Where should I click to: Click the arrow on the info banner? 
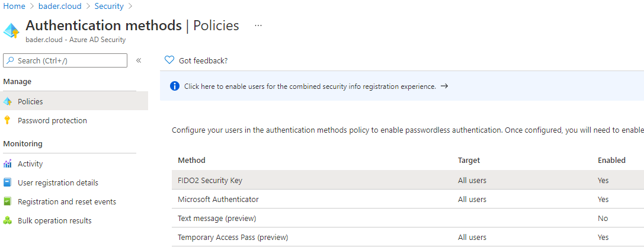(444, 86)
